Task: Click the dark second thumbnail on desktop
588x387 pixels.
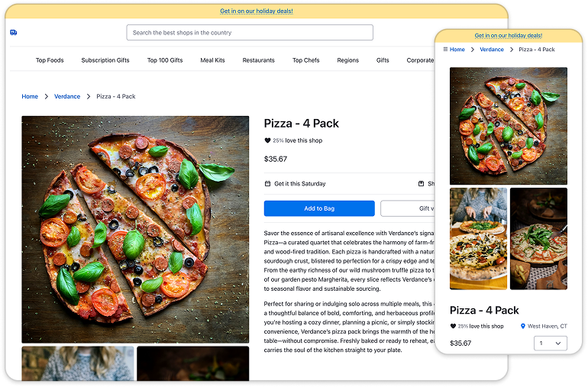Action: tap(192, 363)
